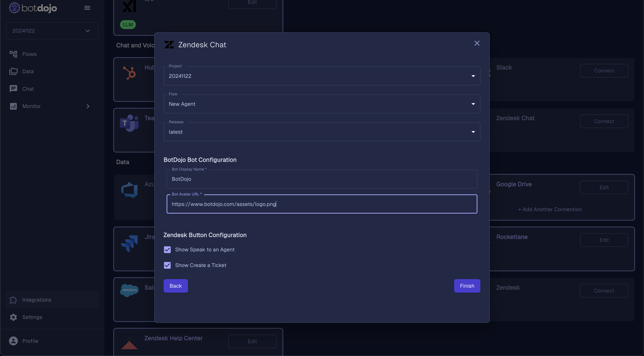
Task: Open the 20241122 project selector in the sidebar
Action: click(52, 31)
